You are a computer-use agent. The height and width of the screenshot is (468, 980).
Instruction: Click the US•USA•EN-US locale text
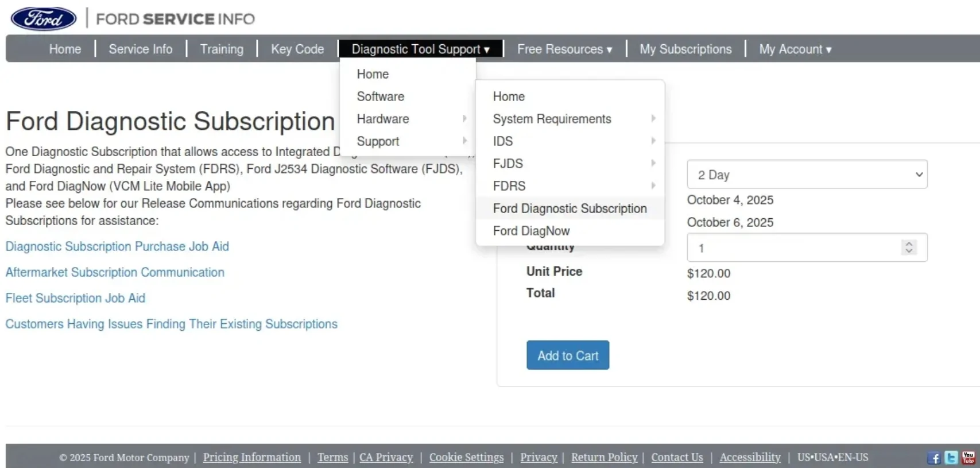point(833,457)
